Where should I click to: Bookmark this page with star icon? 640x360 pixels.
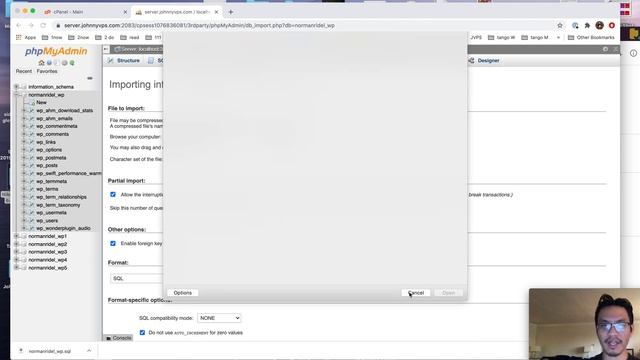pos(560,25)
